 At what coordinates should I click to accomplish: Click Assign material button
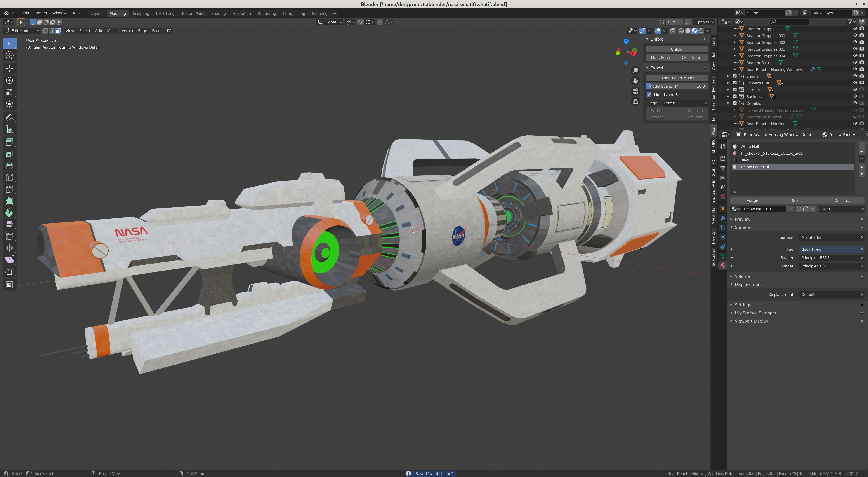coord(752,201)
